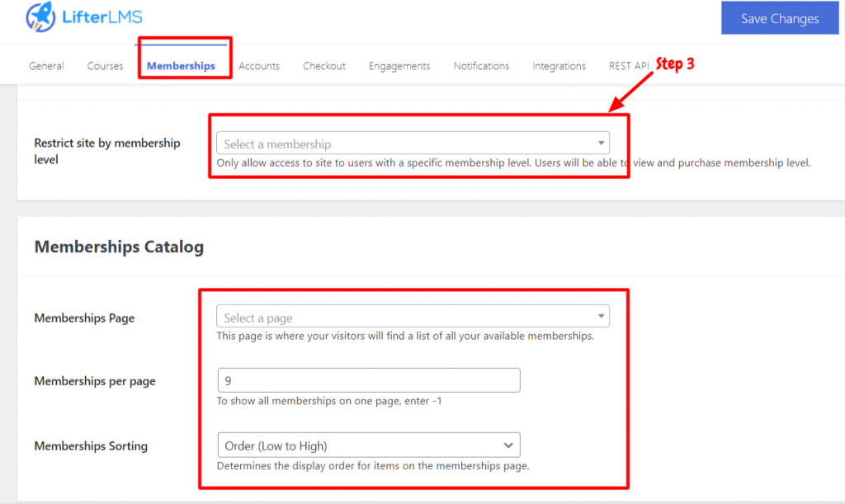Open the General tab
This screenshot has width=845, height=504.
[46, 66]
